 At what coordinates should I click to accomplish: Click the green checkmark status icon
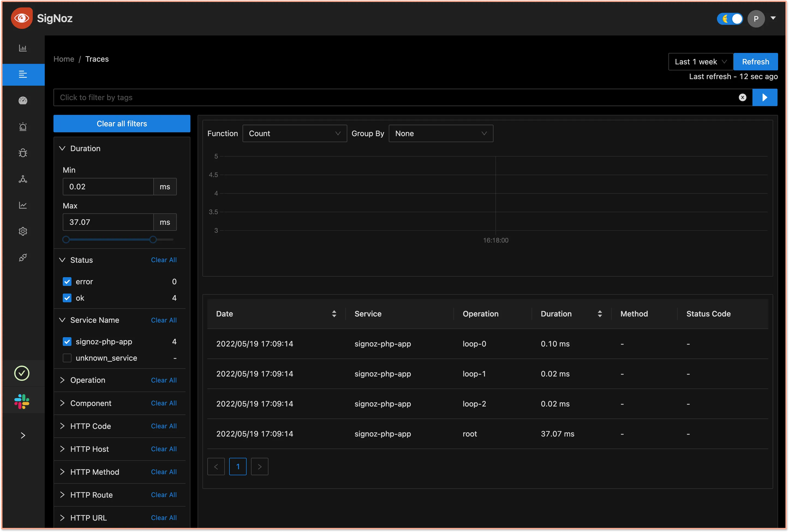tap(22, 373)
